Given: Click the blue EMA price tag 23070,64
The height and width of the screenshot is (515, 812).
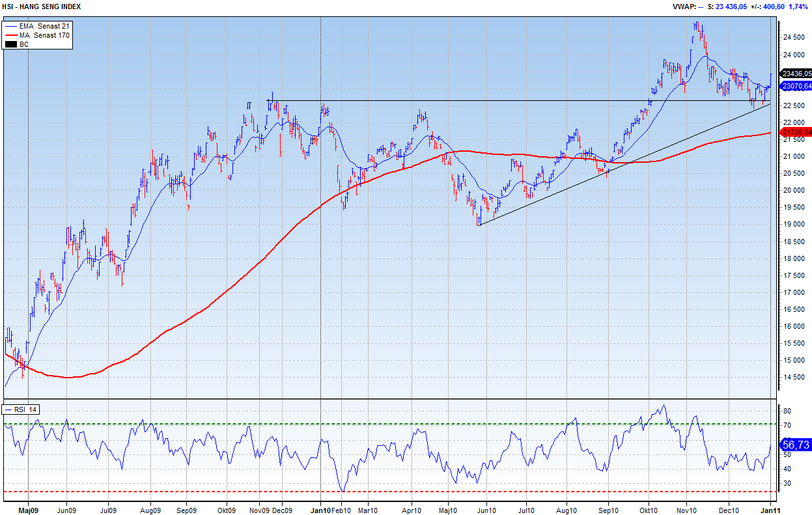Looking at the screenshot, I should [796, 86].
